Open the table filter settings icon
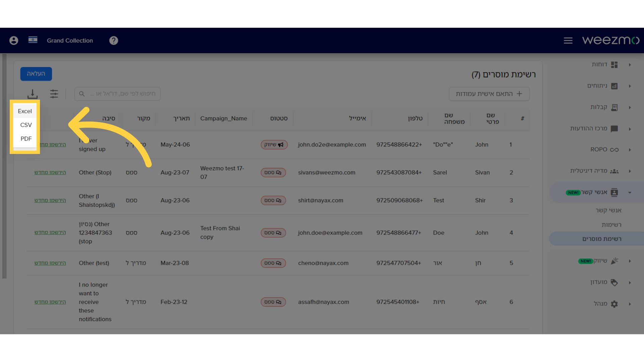Screen dimensions: 644x362 pos(54,94)
